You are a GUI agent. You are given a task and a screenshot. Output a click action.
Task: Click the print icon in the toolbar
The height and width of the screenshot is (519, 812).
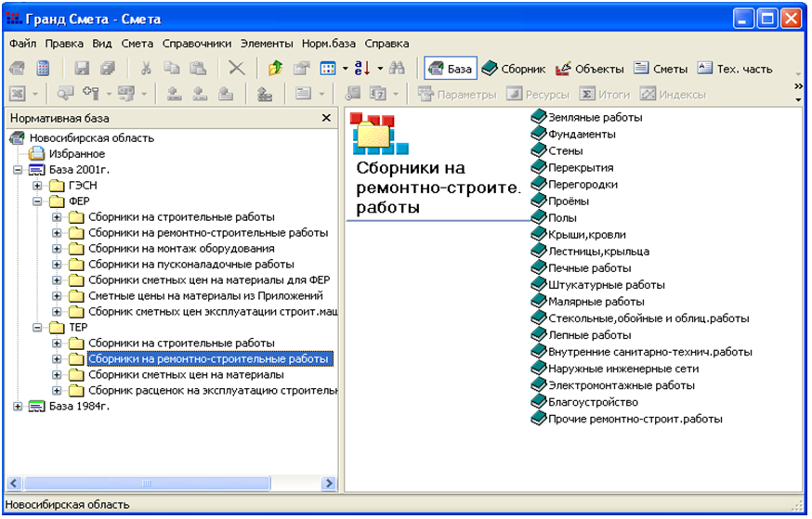pos(17,69)
